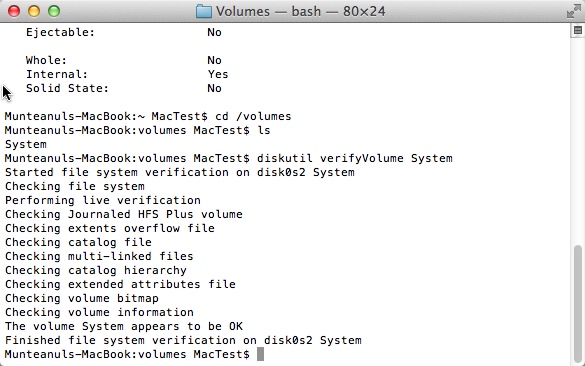Click 'The volume System appears to be OK'
Viewport: 585px width, 366px height.
pos(124,326)
